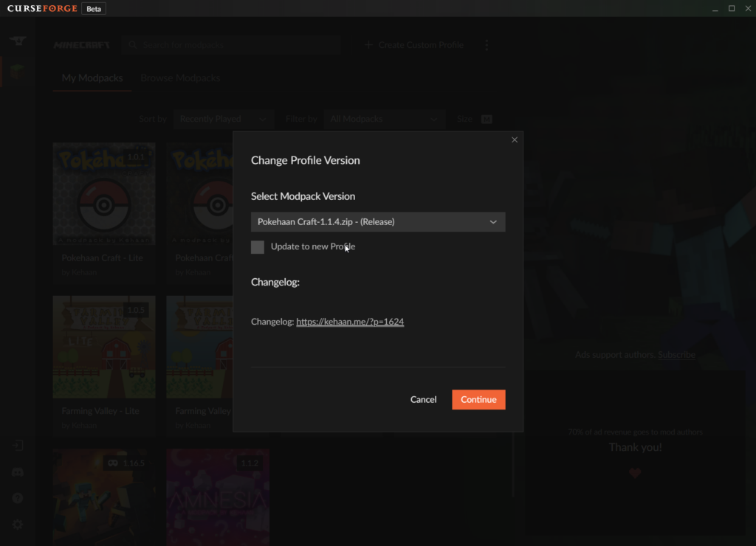This screenshot has width=756, height=546.
Task: Click Create Custom Profile
Action: (415, 45)
